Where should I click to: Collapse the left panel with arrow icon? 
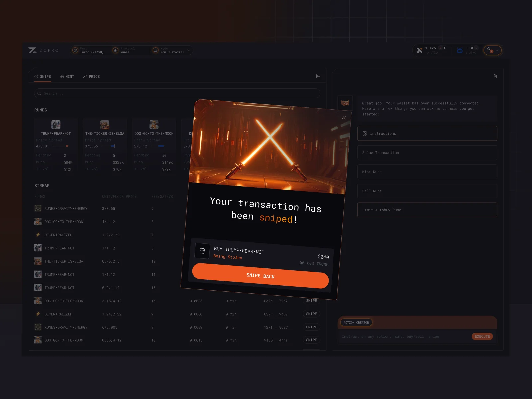tap(318, 76)
